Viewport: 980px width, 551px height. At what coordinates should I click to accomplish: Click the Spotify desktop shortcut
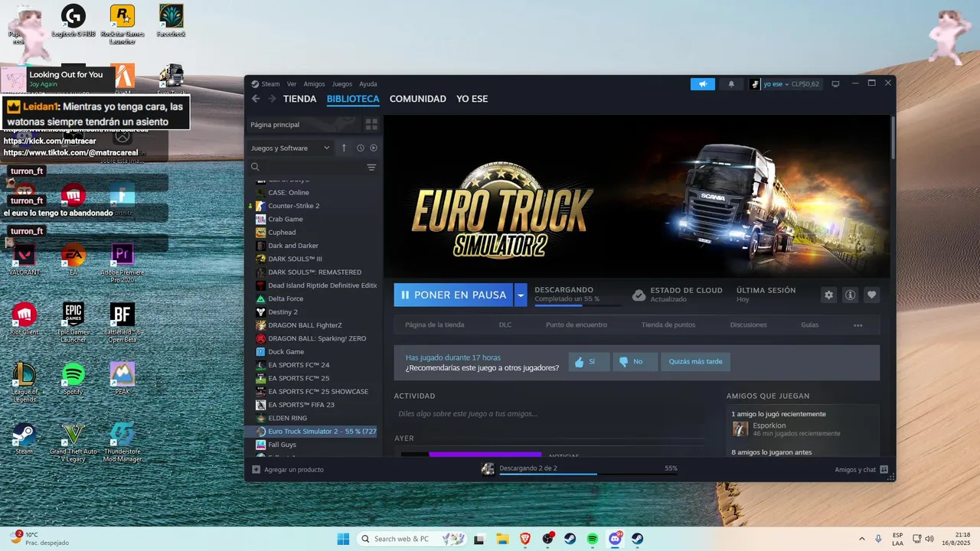point(73,378)
